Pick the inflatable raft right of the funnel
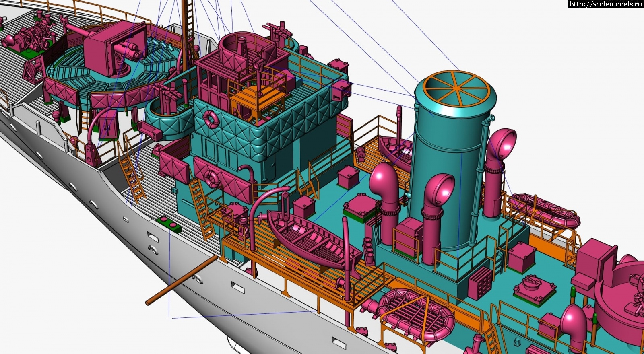 click(x=543, y=212)
